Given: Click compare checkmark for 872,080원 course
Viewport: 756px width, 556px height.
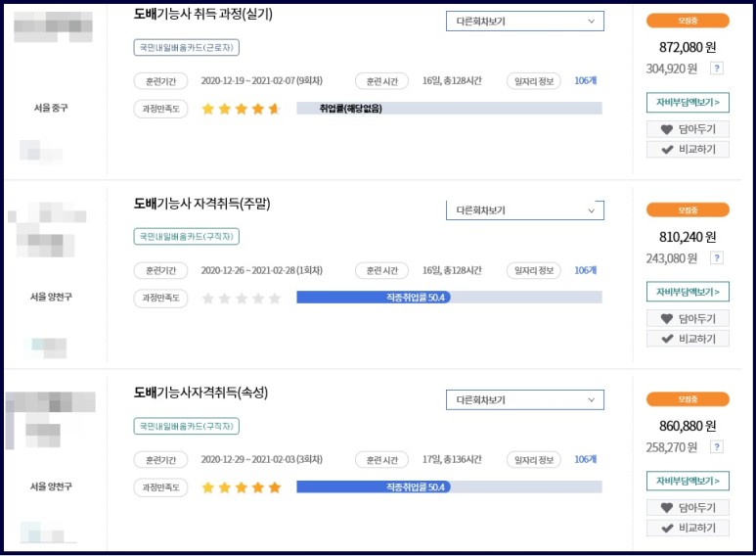Looking at the screenshot, I should click(667, 150).
